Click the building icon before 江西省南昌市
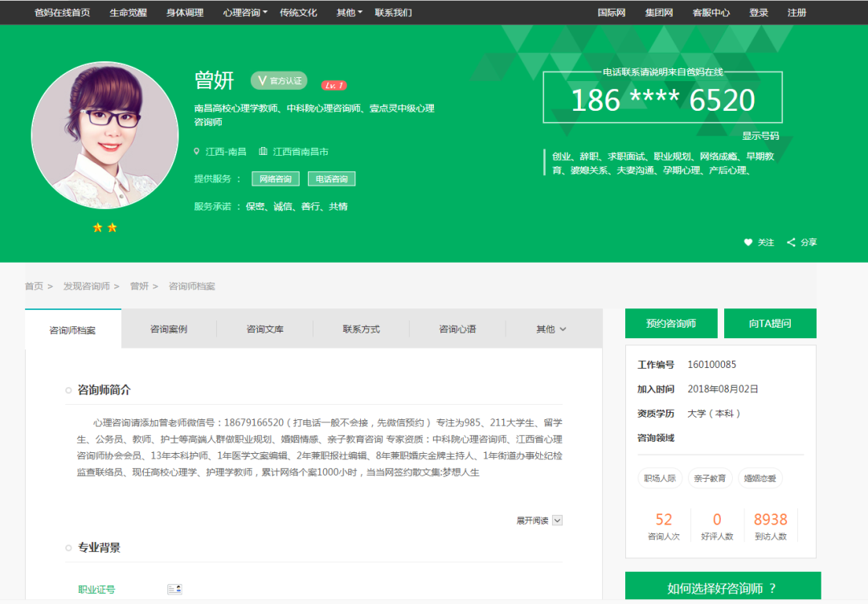 coord(265,150)
